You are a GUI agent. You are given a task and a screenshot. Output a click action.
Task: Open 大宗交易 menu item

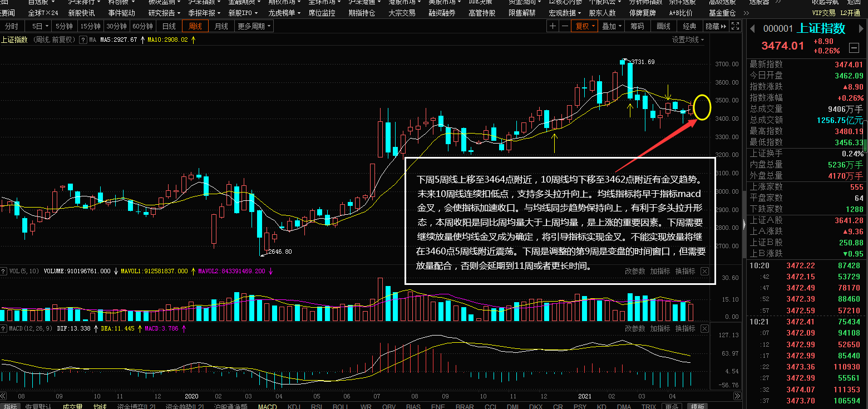click(x=402, y=13)
